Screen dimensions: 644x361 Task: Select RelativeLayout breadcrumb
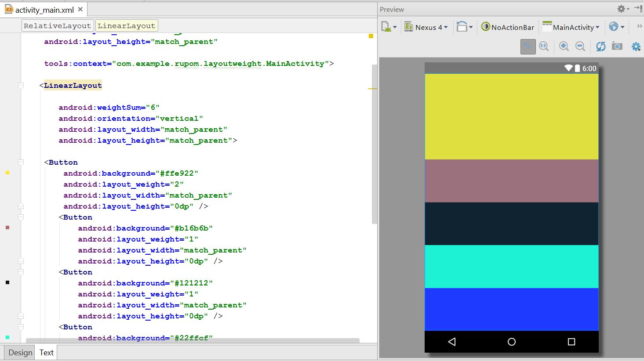coord(57,25)
